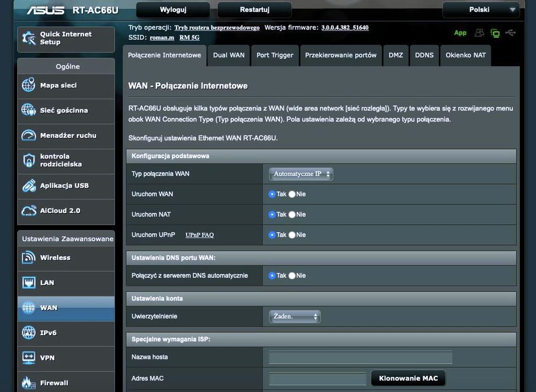Viewport: 536px width, 392px height.
Task: Click the Mapa sieci globe icon
Action: 28,86
